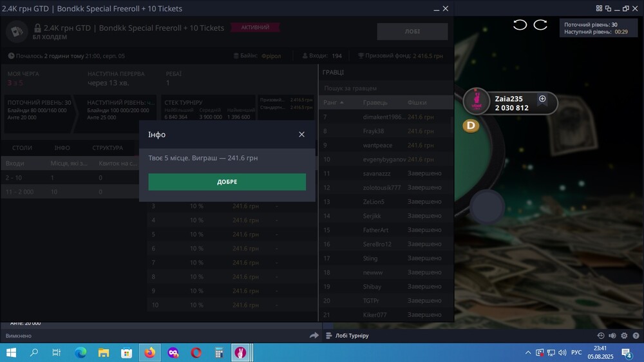Toggle the sound speaker icon
The width and height of the screenshot is (644, 362).
coord(612,336)
